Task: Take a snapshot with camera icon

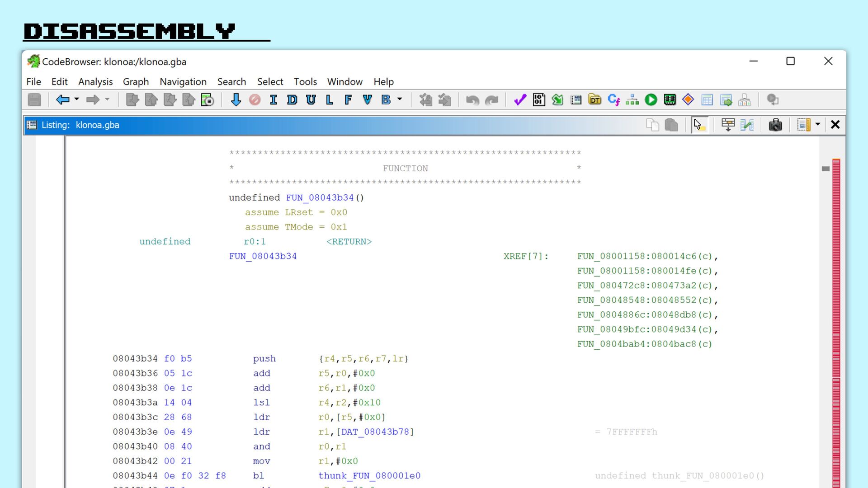Action: click(775, 125)
